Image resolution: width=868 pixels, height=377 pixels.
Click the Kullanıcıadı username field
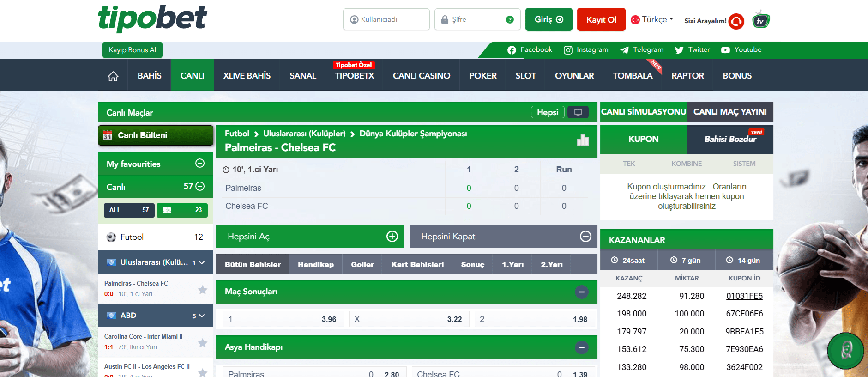click(x=386, y=19)
